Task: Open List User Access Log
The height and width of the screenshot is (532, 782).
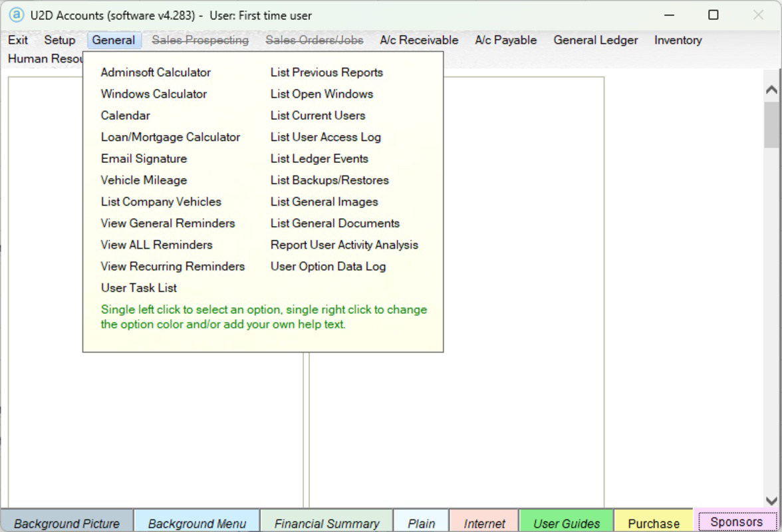Action: pyautogui.click(x=326, y=136)
